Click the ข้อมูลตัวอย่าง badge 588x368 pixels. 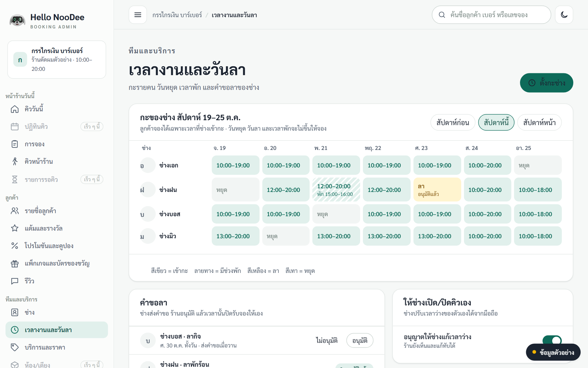(x=553, y=352)
